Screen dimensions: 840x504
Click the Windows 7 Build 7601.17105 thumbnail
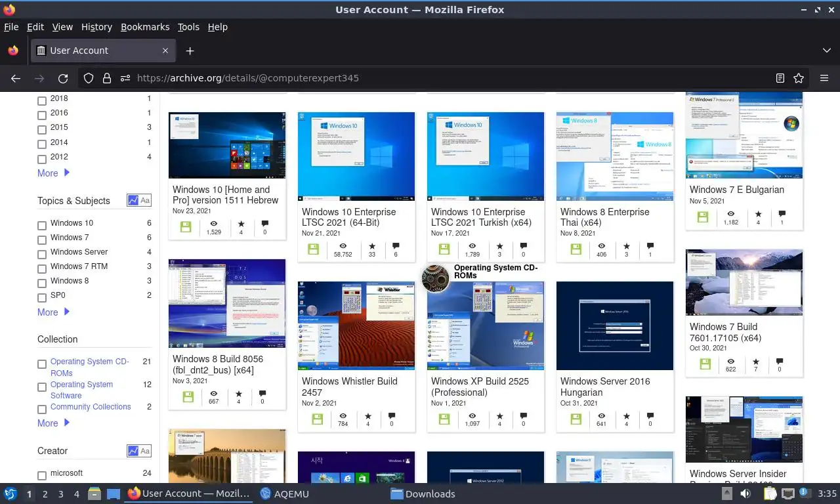[x=744, y=282]
